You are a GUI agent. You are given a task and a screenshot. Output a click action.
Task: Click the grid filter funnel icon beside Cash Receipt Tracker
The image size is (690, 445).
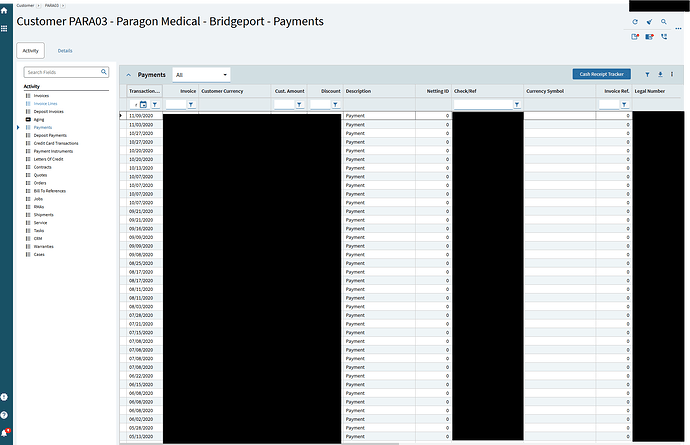coord(647,74)
